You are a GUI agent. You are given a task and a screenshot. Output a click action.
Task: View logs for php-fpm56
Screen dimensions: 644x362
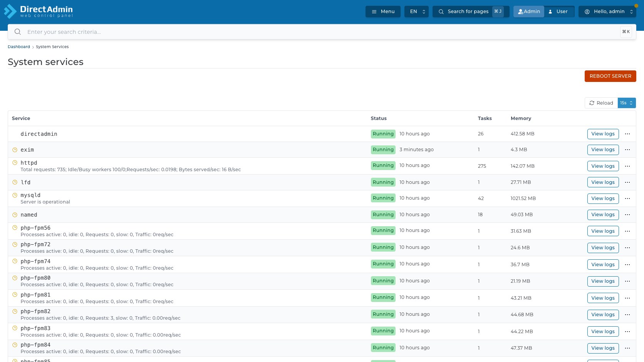click(x=603, y=231)
